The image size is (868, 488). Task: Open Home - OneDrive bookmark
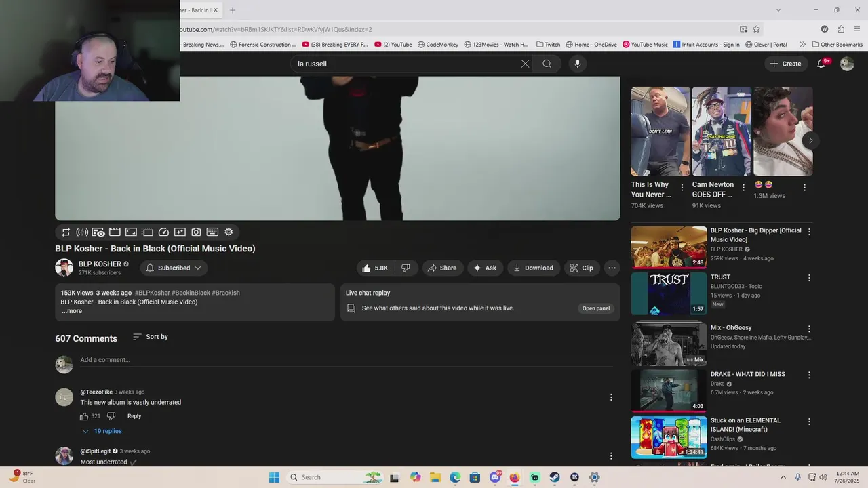591,45
